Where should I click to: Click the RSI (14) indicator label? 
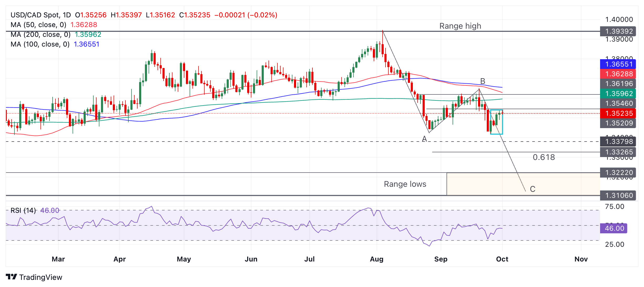[23, 210]
